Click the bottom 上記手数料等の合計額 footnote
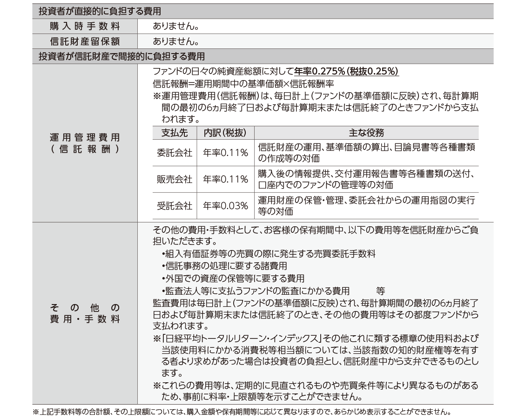The image size is (526, 420). (x=242, y=412)
